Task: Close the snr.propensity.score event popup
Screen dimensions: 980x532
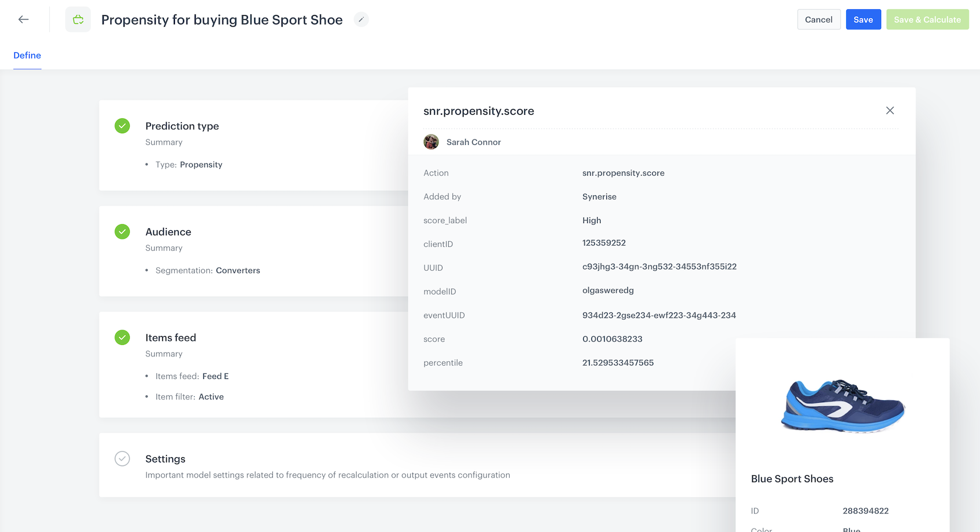Action: pos(890,110)
